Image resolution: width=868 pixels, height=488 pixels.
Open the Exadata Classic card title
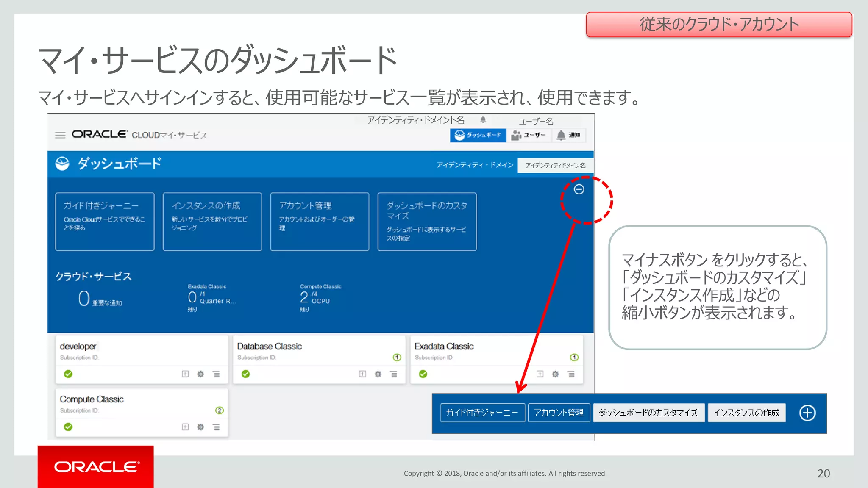coord(444,346)
